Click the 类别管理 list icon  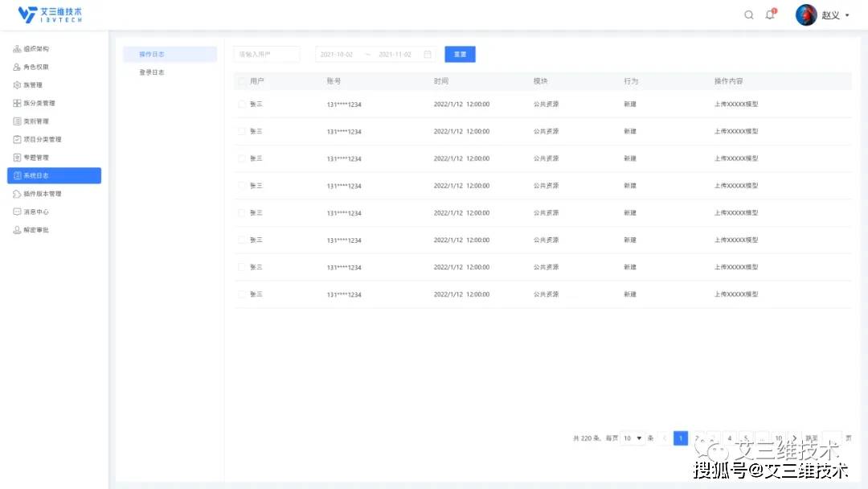coord(17,121)
